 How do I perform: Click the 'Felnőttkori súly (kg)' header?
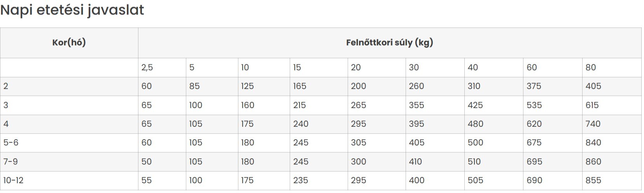click(x=390, y=43)
